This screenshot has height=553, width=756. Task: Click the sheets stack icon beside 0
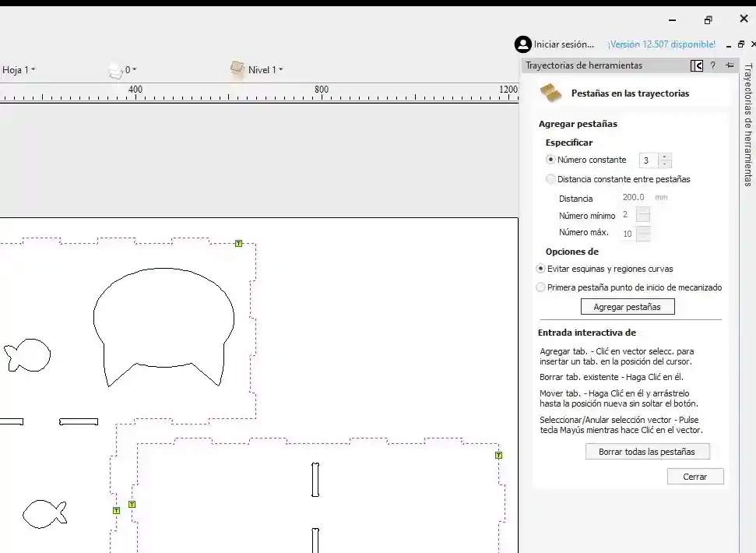[116, 70]
